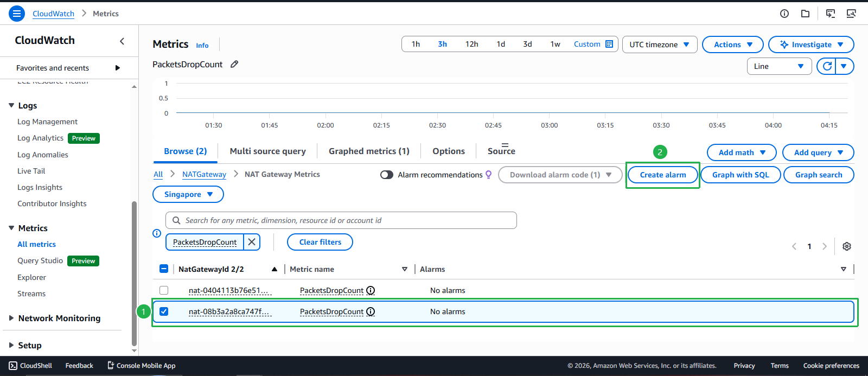Open CloudShell from the footer

(30, 366)
